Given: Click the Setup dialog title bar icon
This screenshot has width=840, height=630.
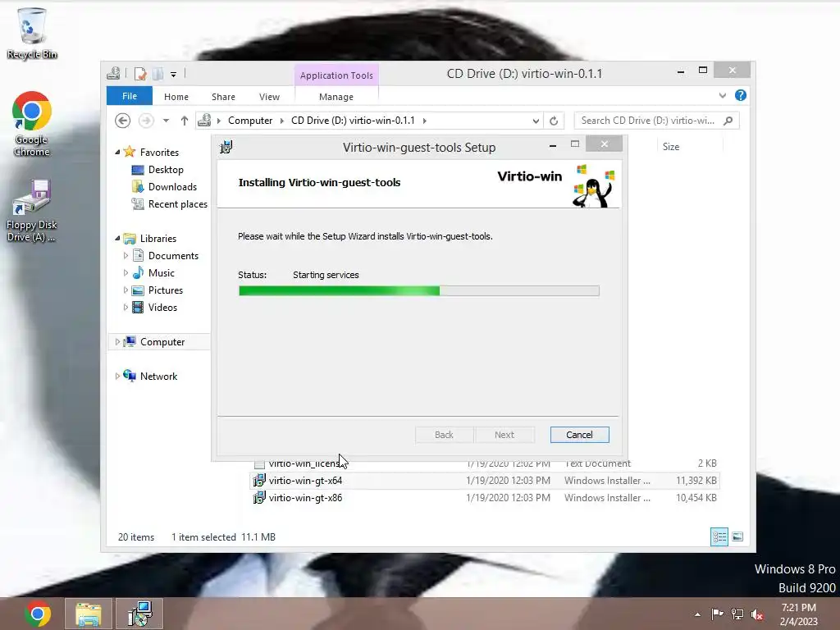Looking at the screenshot, I should (x=226, y=147).
